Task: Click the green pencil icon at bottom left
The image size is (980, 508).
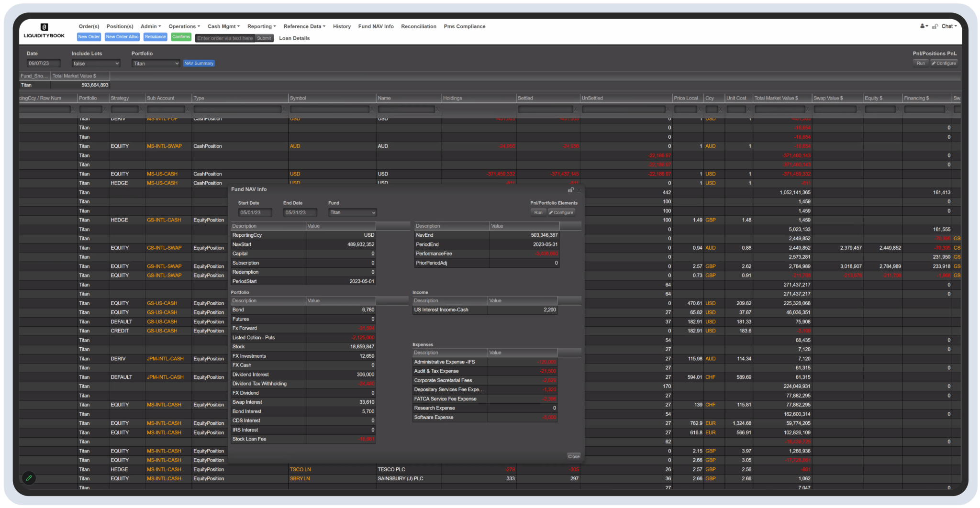Action: [x=29, y=478]
